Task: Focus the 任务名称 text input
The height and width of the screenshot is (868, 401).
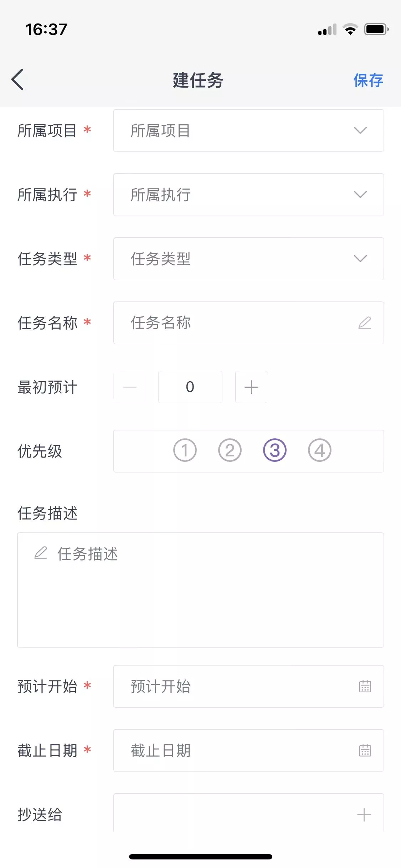Action: pyautogui.click(x=235, y=323)
